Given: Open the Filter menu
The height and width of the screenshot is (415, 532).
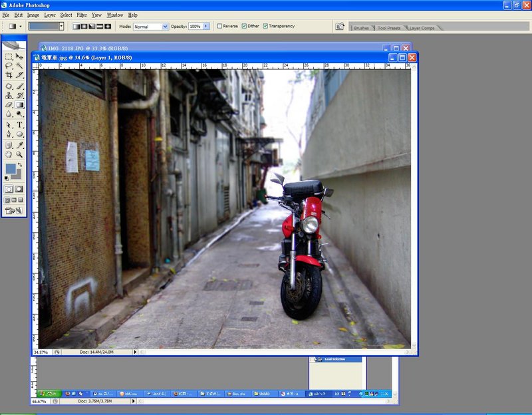Looking at the screenshot, I should pyautogui.click(x=81, y=15).
